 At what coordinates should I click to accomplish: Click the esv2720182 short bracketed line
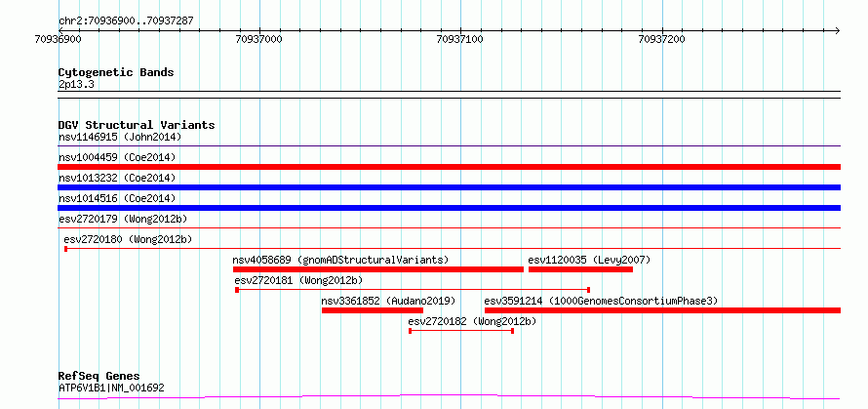coord(461,331)
